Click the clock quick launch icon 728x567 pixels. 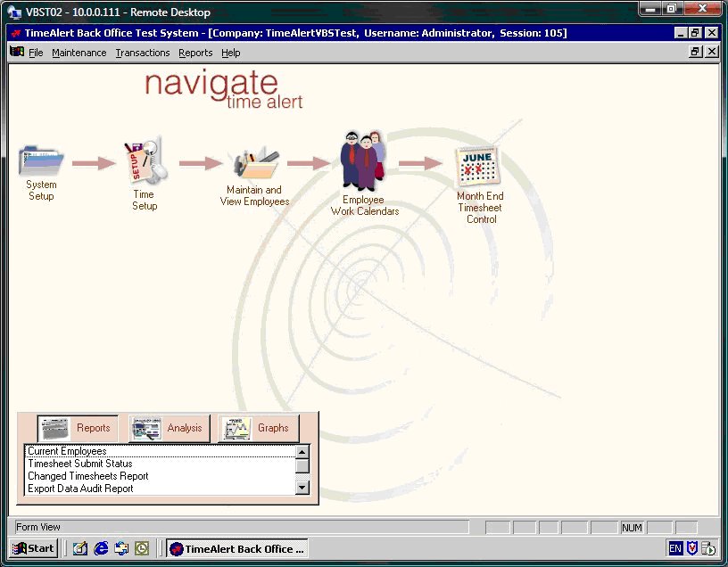click(142, 548)
